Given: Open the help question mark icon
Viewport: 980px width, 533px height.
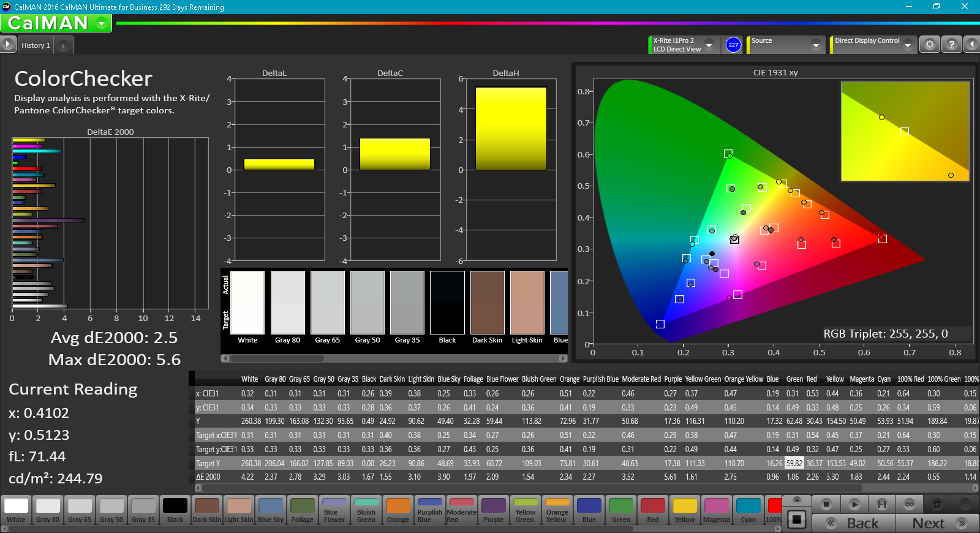Looking at the screenshot, I should pyautogui.click(x=951, y=45).
